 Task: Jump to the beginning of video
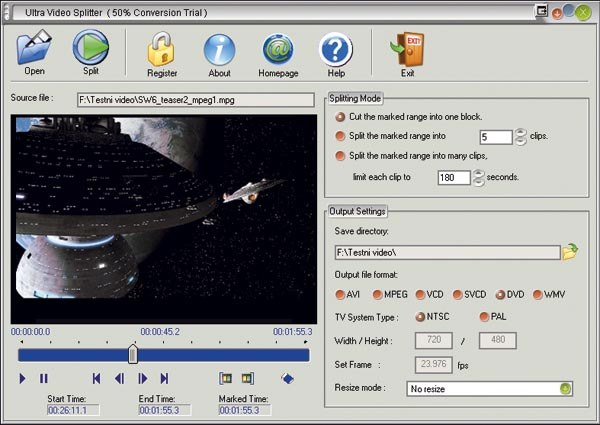pyautogui.click(x=96, y=379)
